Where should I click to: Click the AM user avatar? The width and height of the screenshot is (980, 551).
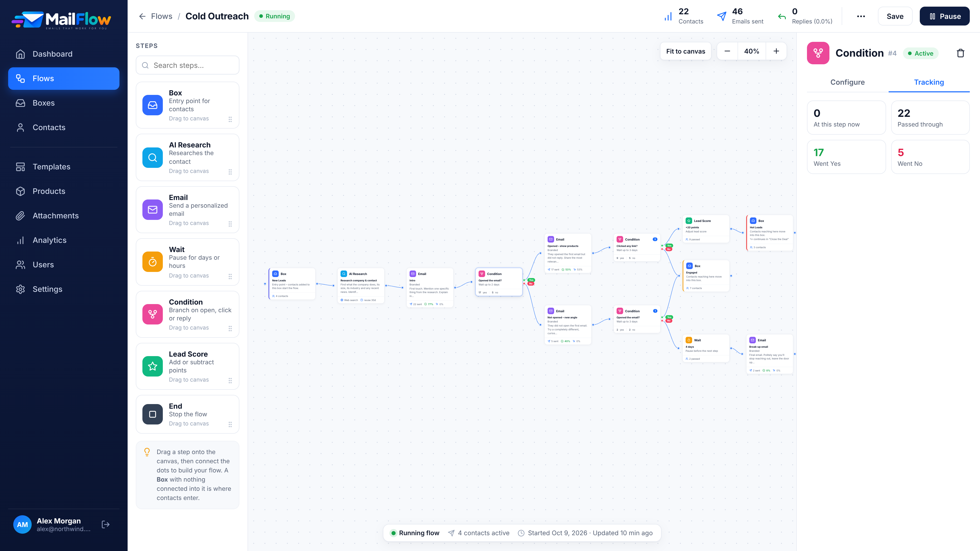click(22, 525)
